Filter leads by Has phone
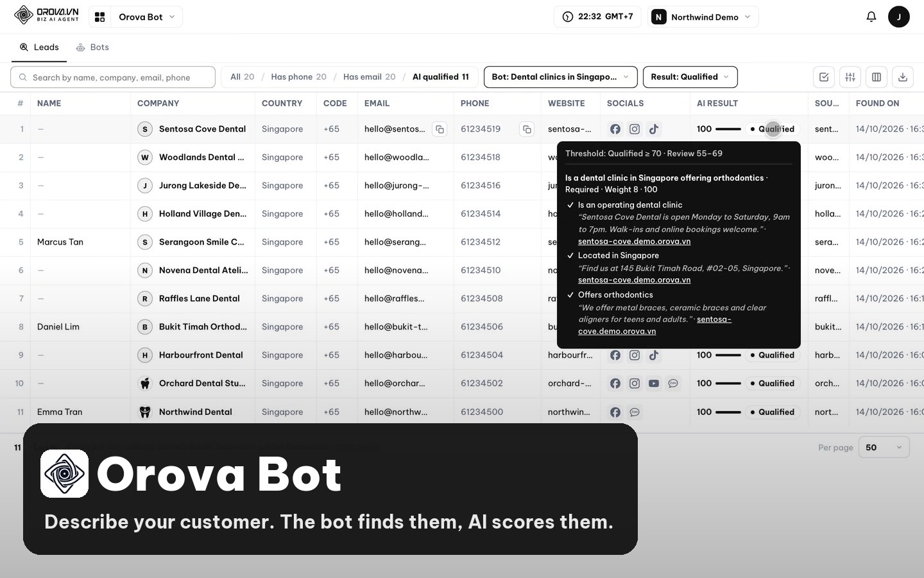 299,77
